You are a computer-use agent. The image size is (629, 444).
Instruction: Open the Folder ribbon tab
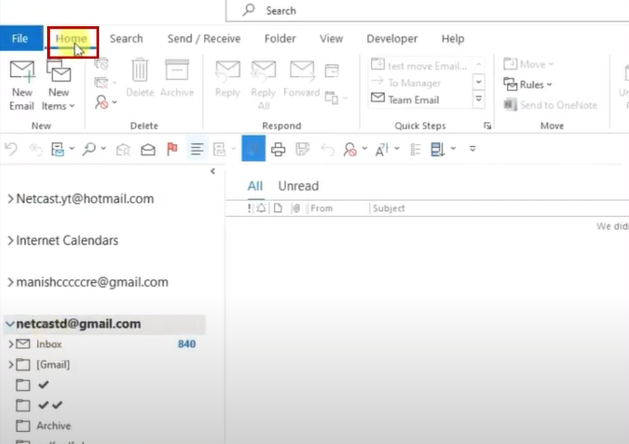(280, 39)
